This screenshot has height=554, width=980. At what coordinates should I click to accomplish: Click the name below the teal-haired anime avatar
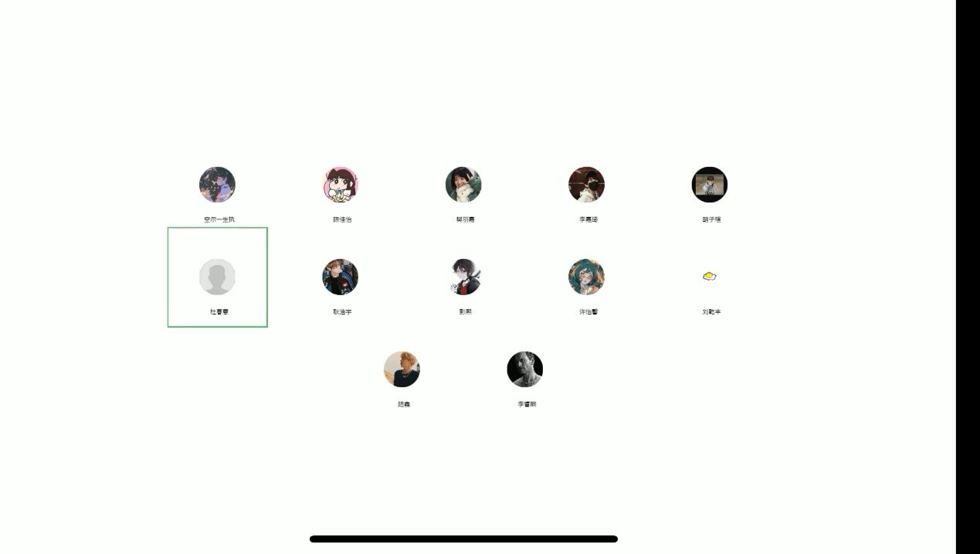pos(588,311)
